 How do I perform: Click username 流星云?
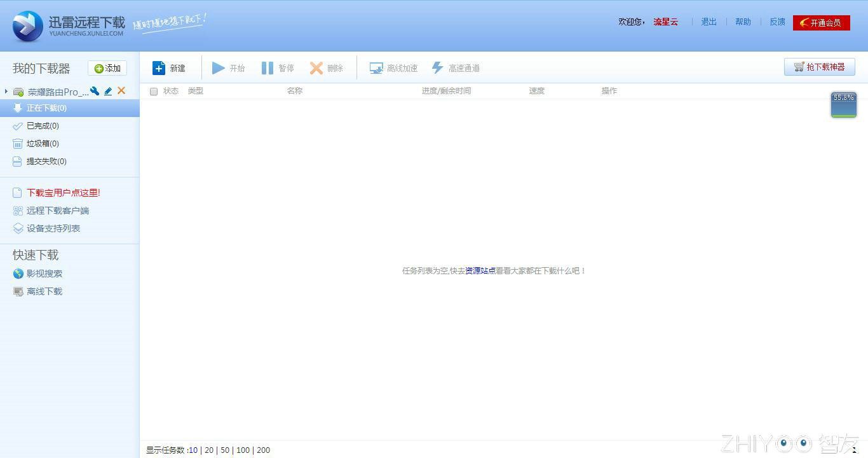pyautogui.click(x=666, y=22)
